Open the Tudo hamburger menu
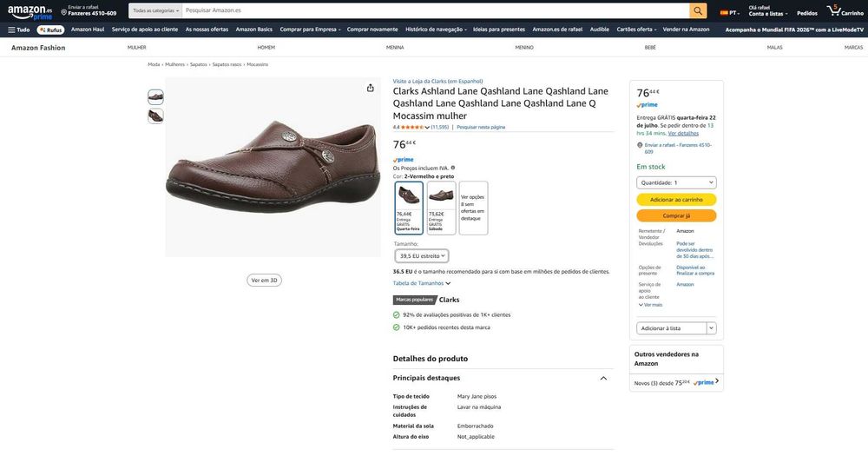 19,30
